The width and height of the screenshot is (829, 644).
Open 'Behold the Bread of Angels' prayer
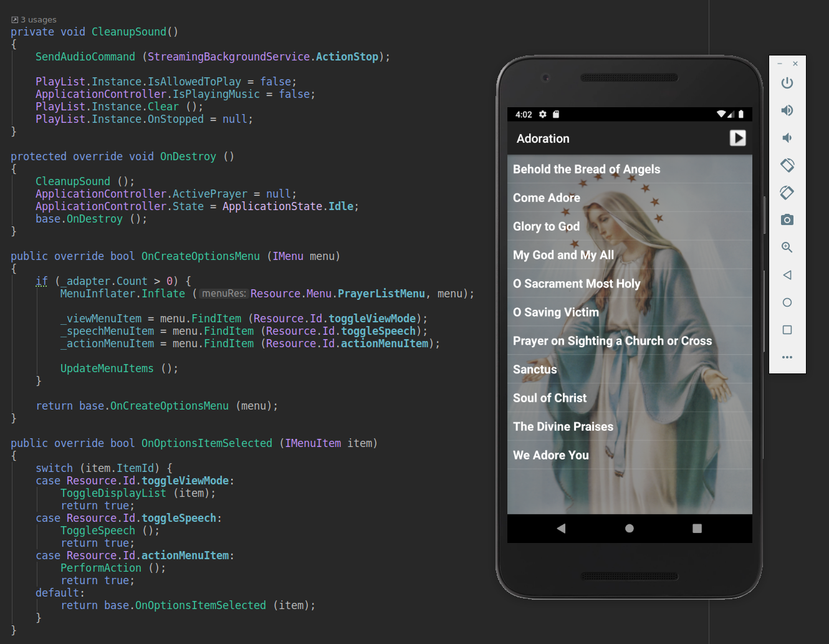point(630,169)
